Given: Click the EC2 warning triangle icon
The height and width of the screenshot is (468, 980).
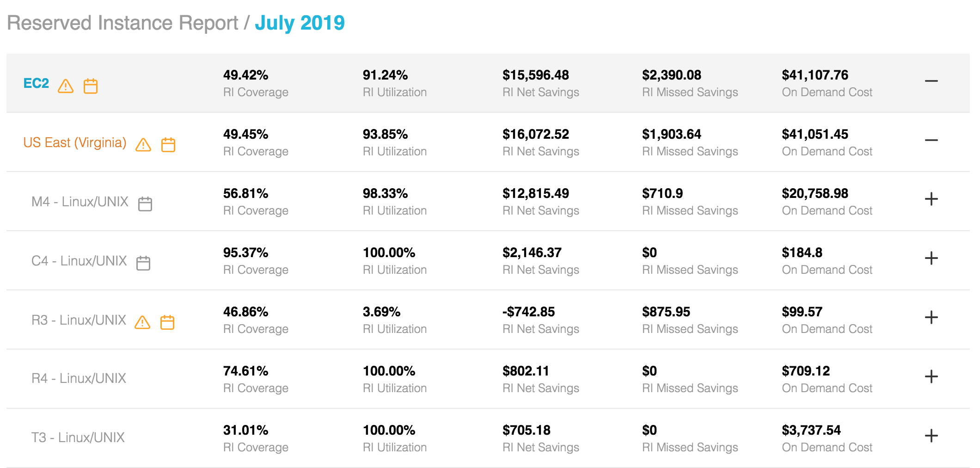Looking at the screenshot, I should (x=66, y=86).
